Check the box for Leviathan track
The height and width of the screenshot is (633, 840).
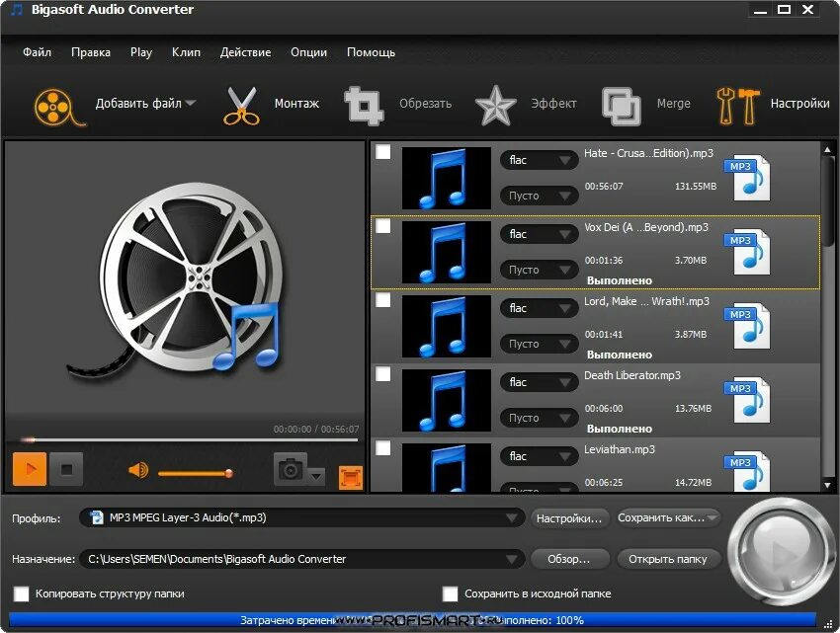(x=383, y=447)
